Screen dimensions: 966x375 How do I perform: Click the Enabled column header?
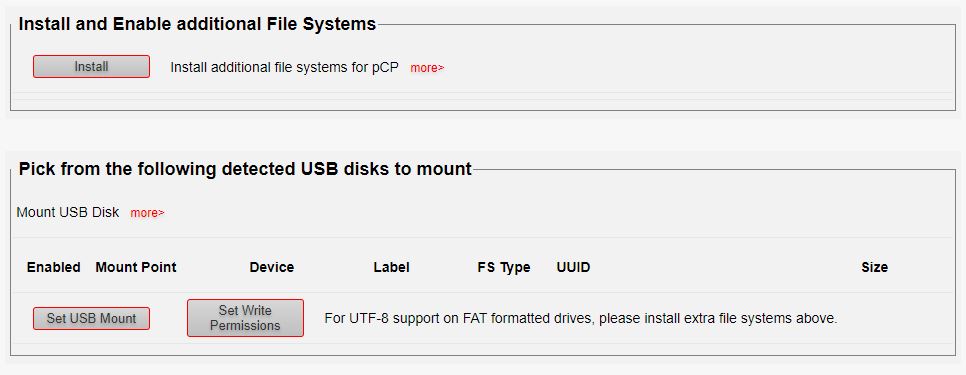pyautogui.click(x=54, y=267)
